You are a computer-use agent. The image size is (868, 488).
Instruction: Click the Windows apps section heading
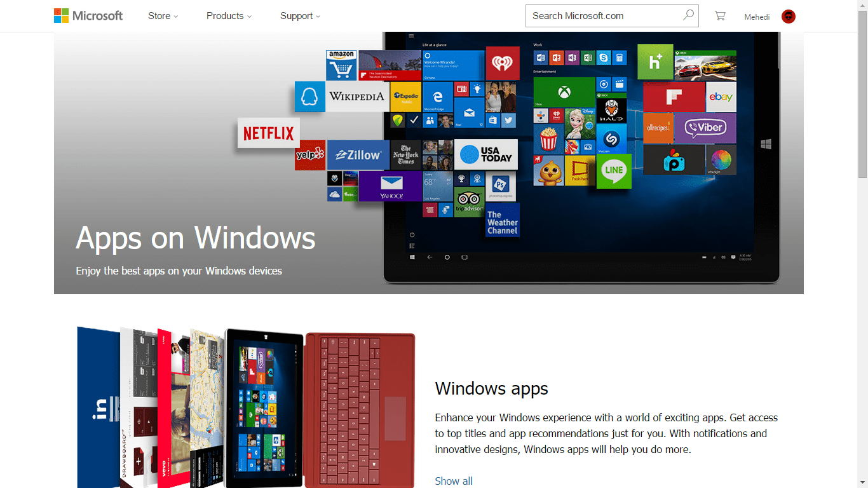491,389
